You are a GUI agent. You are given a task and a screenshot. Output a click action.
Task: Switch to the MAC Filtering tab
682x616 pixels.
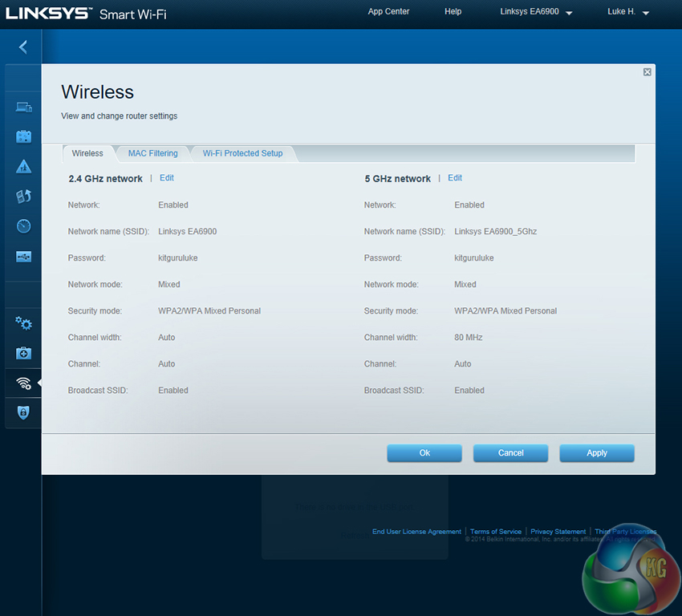coord(152,153)
